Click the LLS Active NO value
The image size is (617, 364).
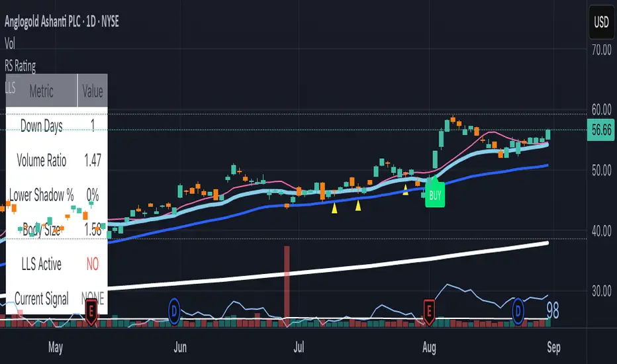[93, 264]
